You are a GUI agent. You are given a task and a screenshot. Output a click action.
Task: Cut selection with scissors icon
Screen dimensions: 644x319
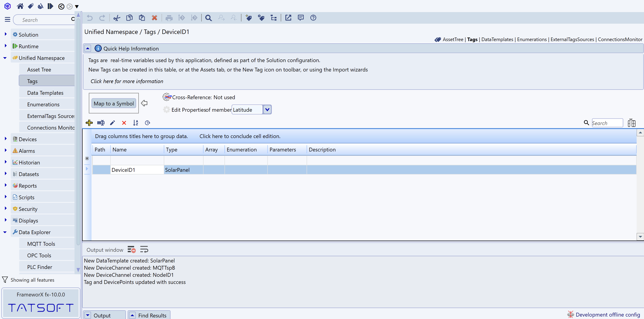coord(117,18)
